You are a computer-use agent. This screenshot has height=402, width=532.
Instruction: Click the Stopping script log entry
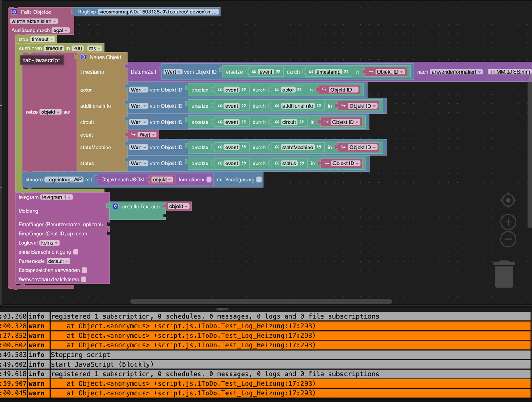coord(80,355)
